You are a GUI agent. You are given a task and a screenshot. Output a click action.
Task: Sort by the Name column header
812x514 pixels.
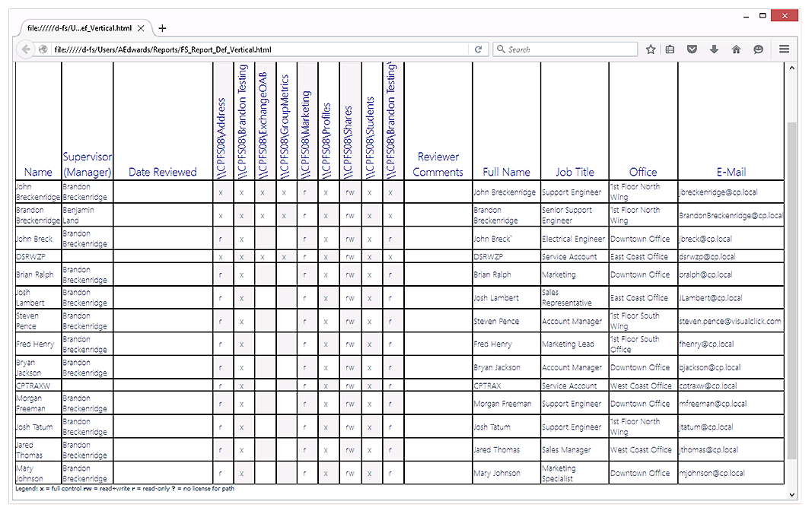click(x=38, y=172)
